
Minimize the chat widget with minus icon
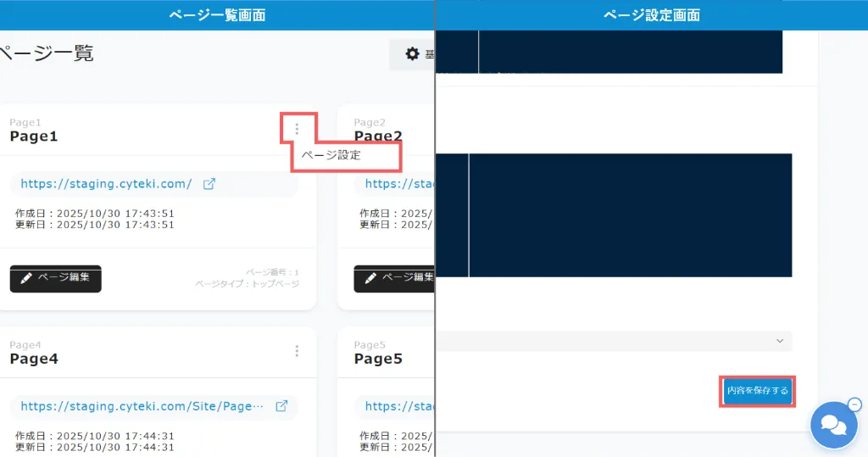click(x=854, y=404)
